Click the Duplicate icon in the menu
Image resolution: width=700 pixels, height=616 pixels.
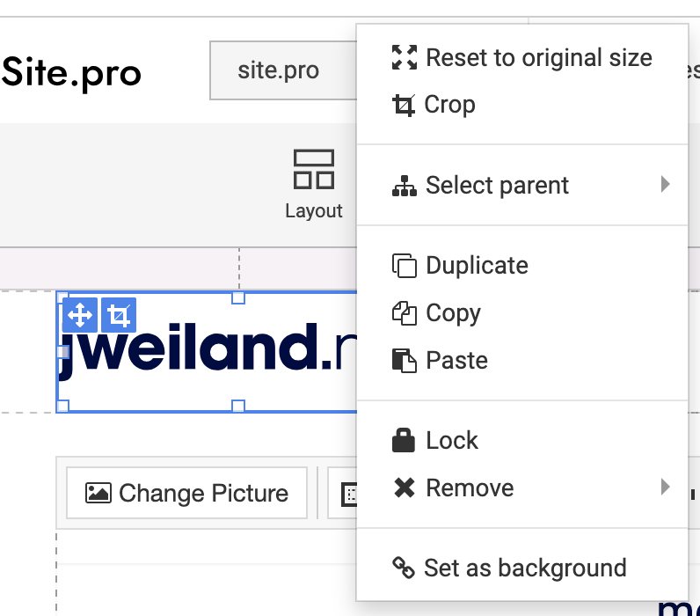[405, 266]
